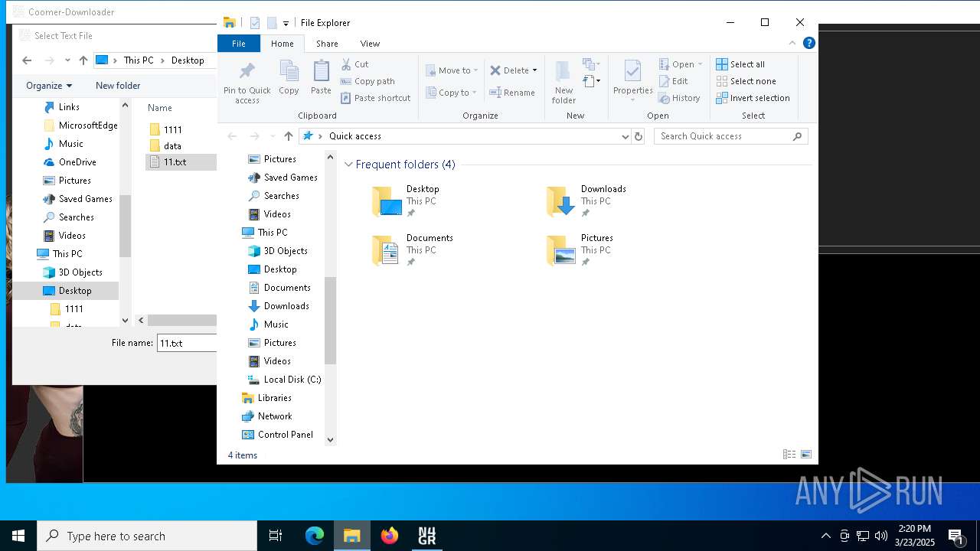Click Organize in Select Text File dialog
980x551 pixels.
[49, 86]
